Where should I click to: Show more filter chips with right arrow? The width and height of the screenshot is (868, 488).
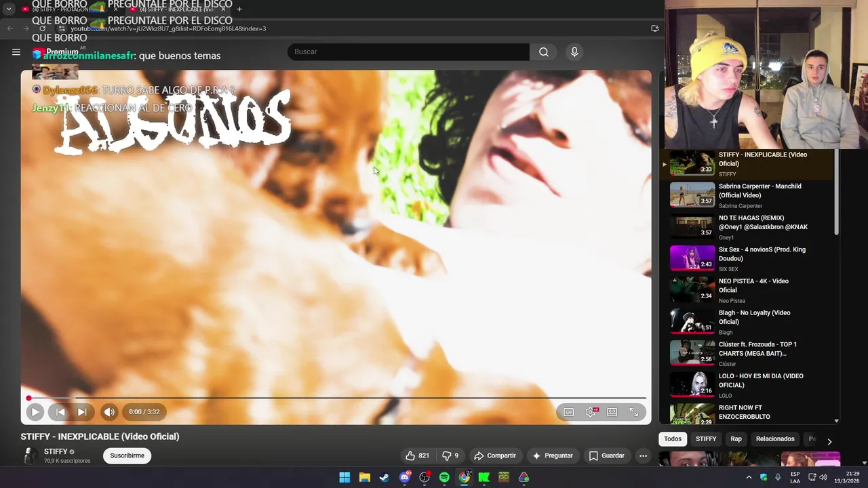(829, 441)
